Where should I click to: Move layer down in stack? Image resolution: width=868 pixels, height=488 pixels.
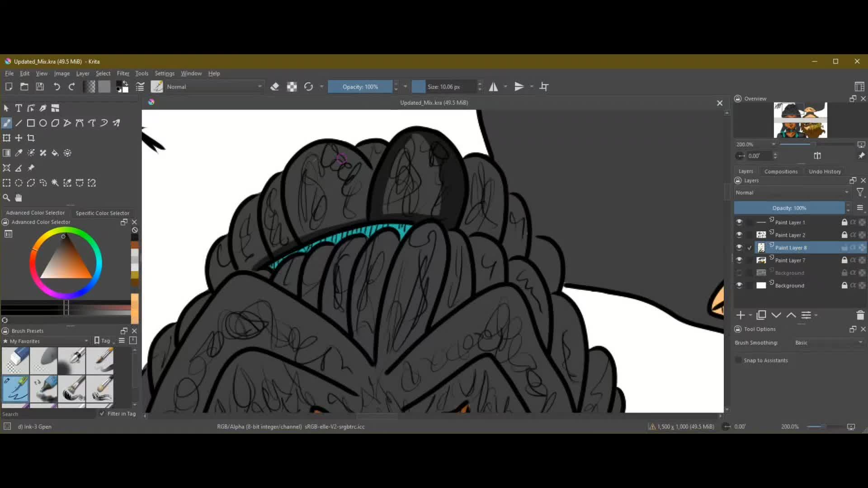tap(776, 315)
